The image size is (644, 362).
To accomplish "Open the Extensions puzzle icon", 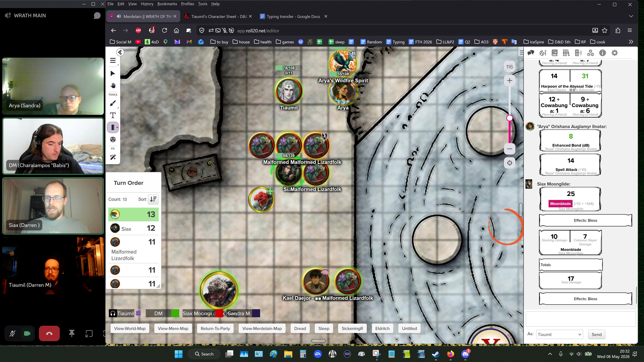I will point(618,31).
